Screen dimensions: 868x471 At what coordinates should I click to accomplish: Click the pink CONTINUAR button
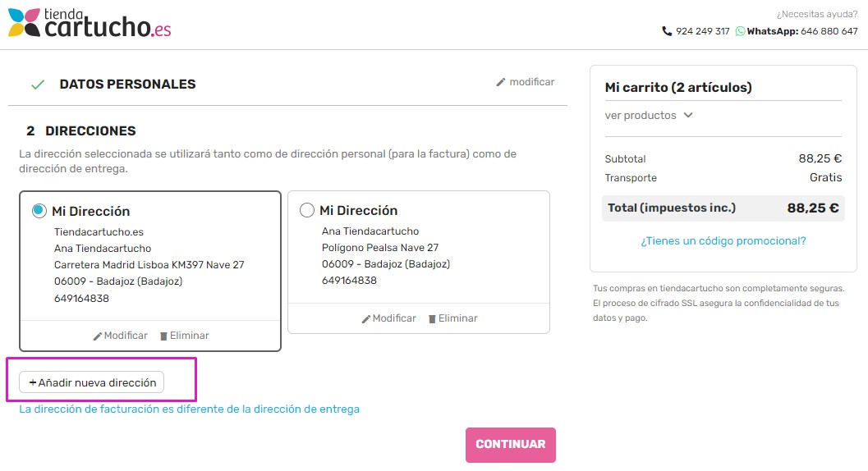point(511,445)
